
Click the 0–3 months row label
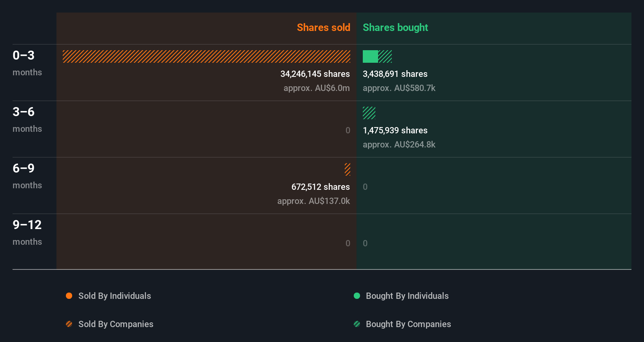point(27,63)
